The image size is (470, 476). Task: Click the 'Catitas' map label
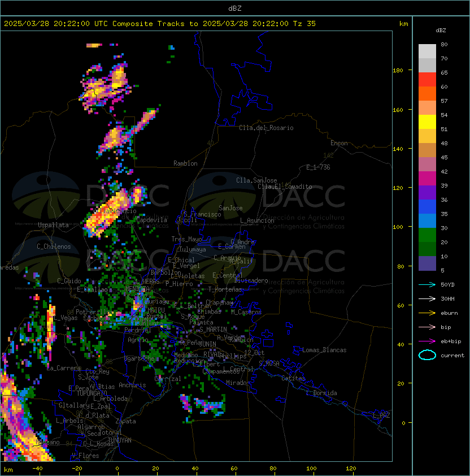(x=293, y=378)
